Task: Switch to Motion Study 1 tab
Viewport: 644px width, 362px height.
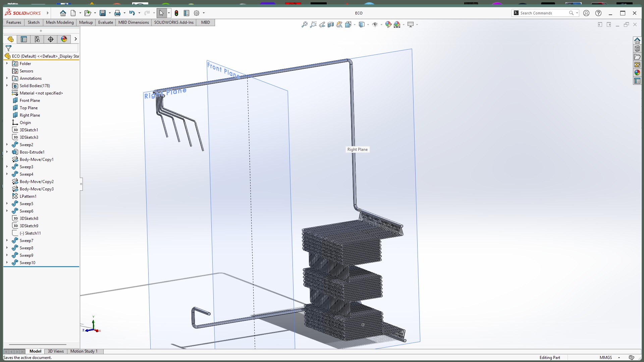Action: coord(84,351)
